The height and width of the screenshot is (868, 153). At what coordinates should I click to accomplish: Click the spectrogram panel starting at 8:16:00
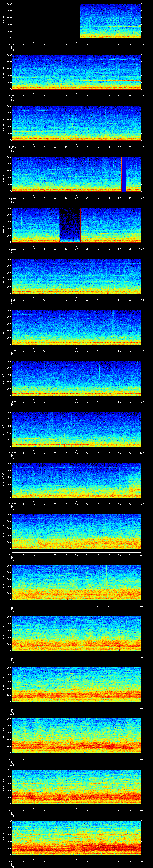point(77,633)
